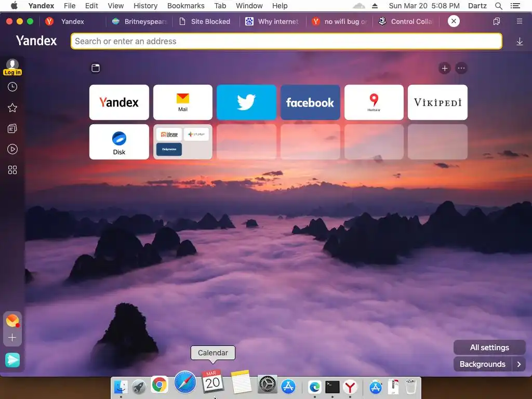Open the Yandex application menu
This screenshot has width=532, height=399.
[41, 6]
